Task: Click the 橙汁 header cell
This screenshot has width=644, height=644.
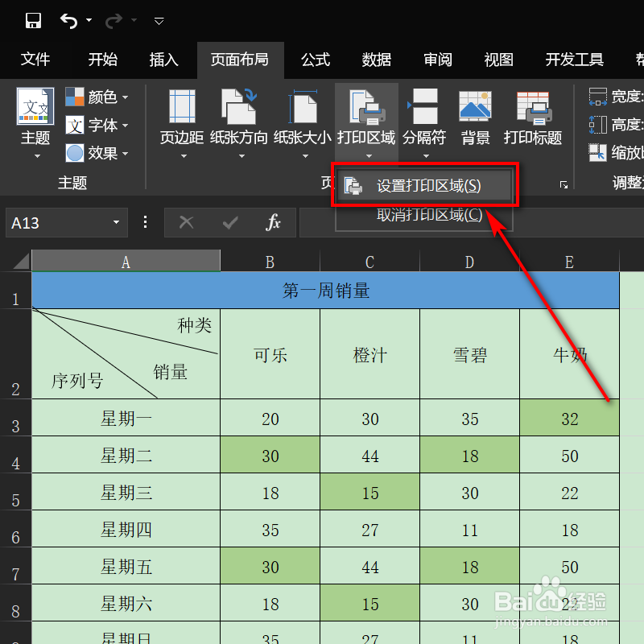Action: 369,354
